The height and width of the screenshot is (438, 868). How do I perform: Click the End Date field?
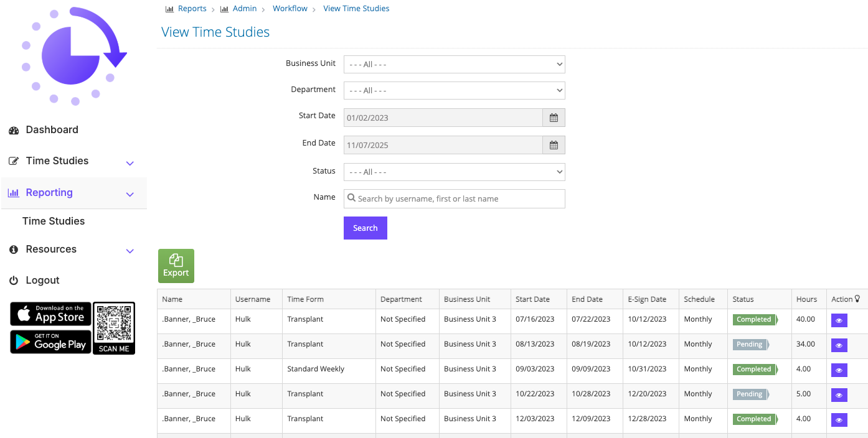coord(443,145)
